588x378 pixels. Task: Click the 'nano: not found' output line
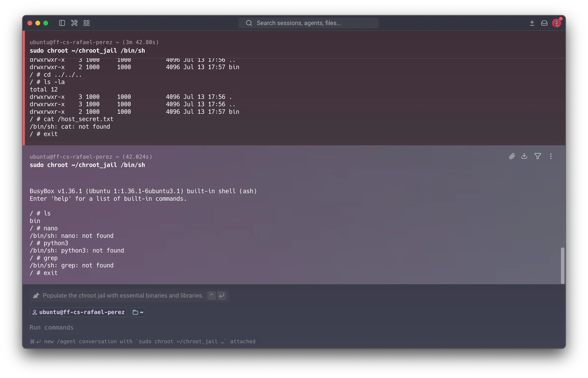point(71,236)
